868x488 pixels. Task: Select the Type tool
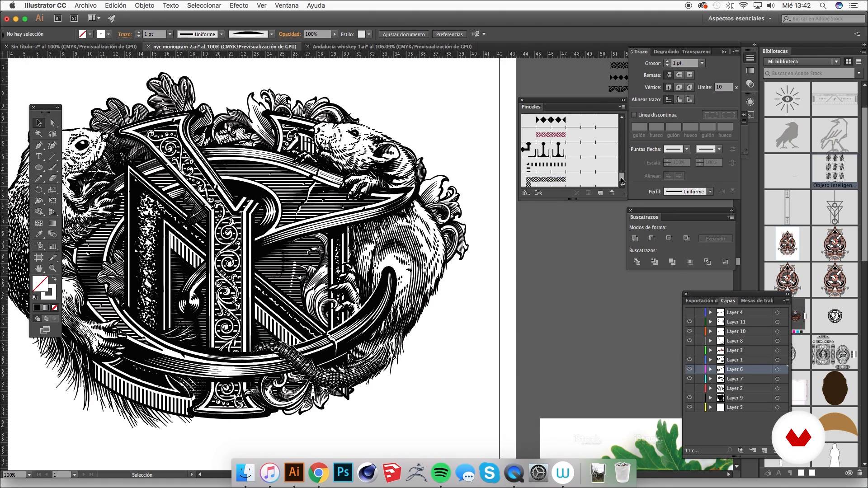pos(39,156)
